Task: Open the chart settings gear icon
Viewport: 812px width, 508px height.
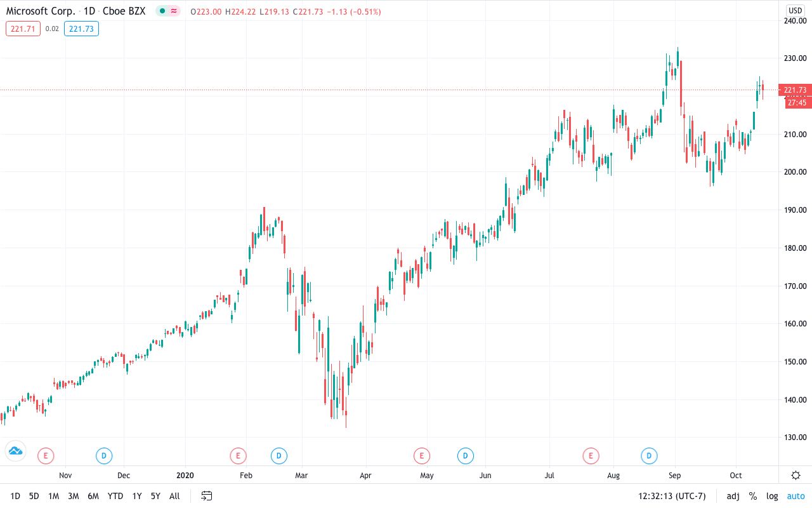Action: click(796, 475)
